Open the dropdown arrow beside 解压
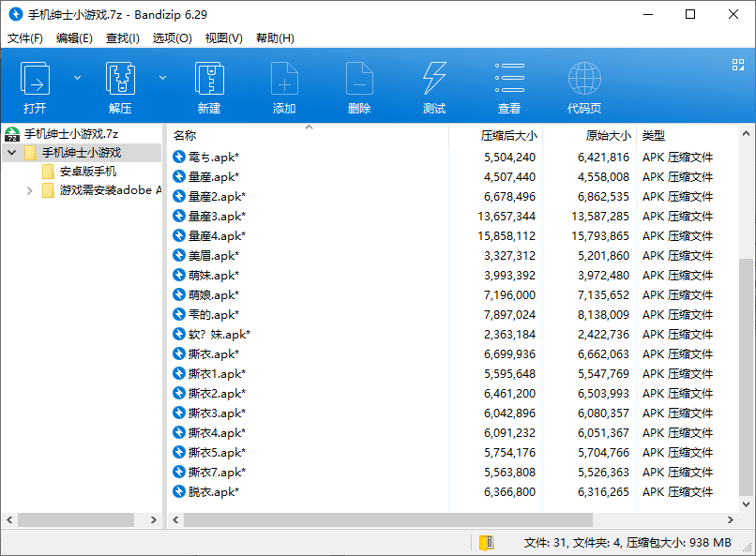This screenshot has width=756, height=556. click(x=163, y=78)
